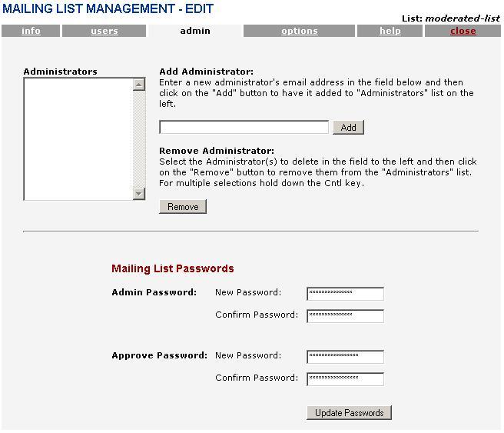Click inside the Administrators list box

(x=78, y=138)
